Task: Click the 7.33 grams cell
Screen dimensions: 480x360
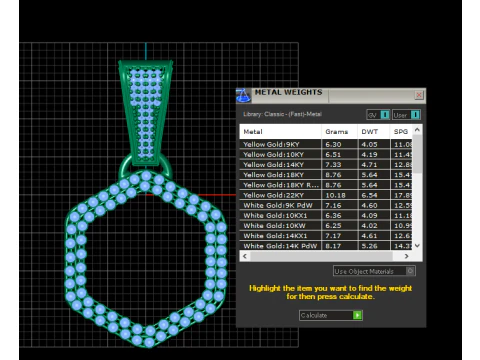Action: pos(339,165)
